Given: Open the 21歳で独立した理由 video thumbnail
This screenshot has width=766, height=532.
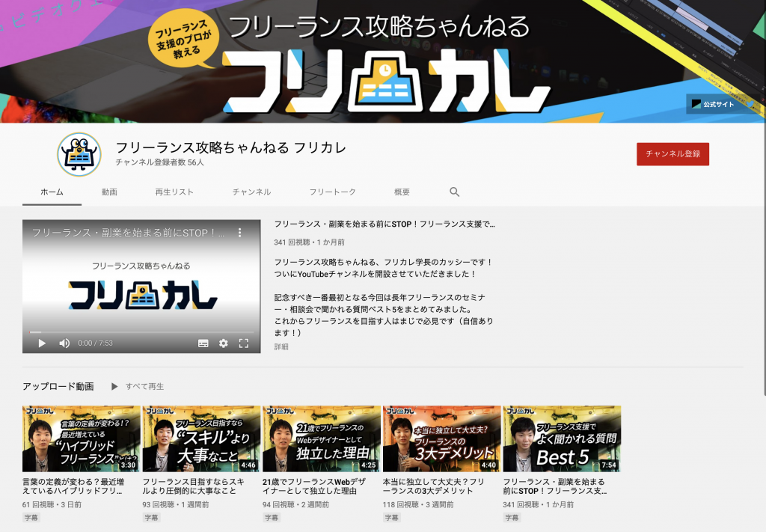Looking at the screenshot, I should click(322, 438).
